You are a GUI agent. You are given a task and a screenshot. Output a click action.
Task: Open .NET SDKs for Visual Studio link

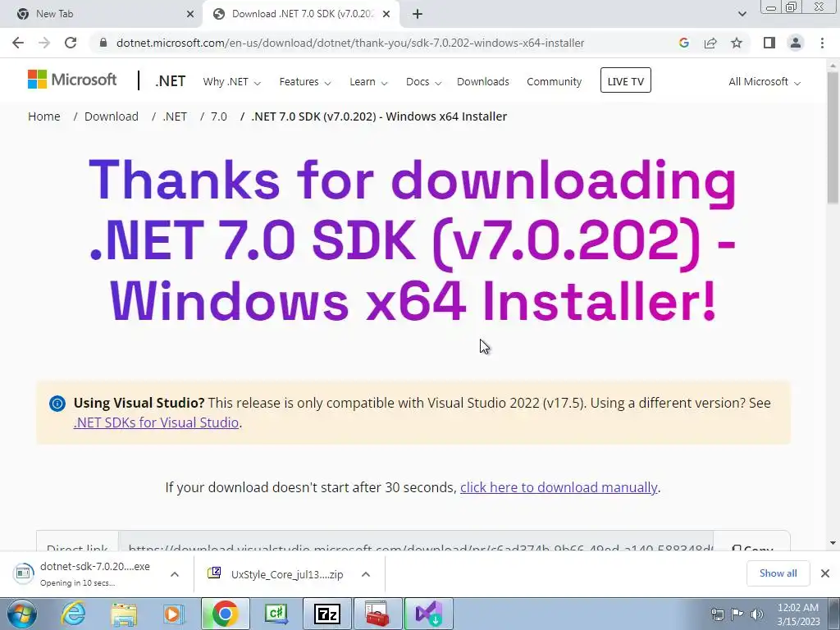tap(156, 422)
